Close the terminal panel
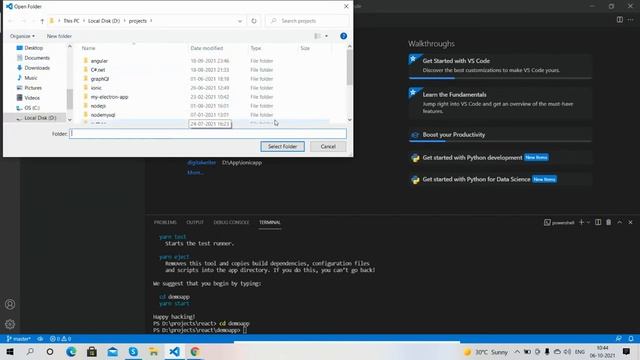The height and width of the screenshot is (360, 640). coord(630,222)
